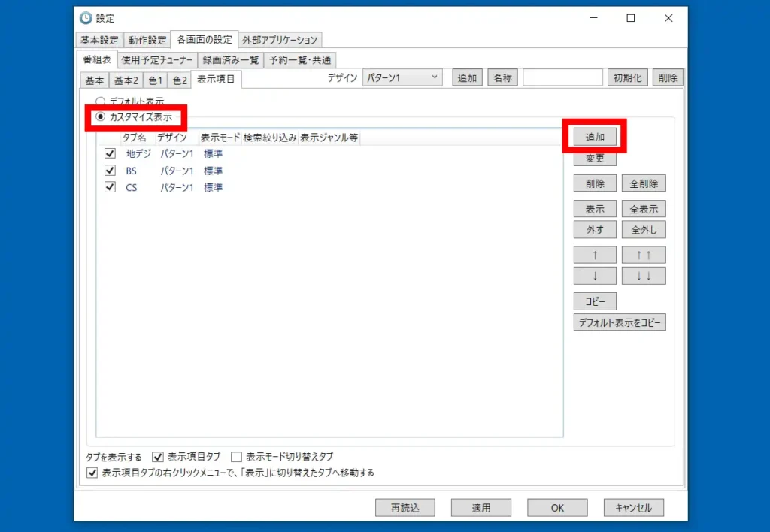Click the 全外し button
770x532 pixels.
[644, 230]
